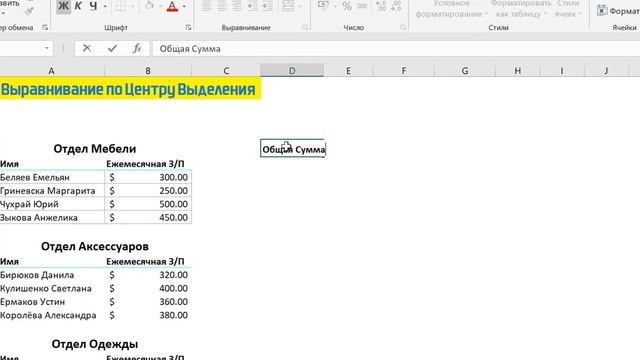Select the 'Кулишенко Светлана' cell
This screenshot has width=640, height=360.
point(52,288)
